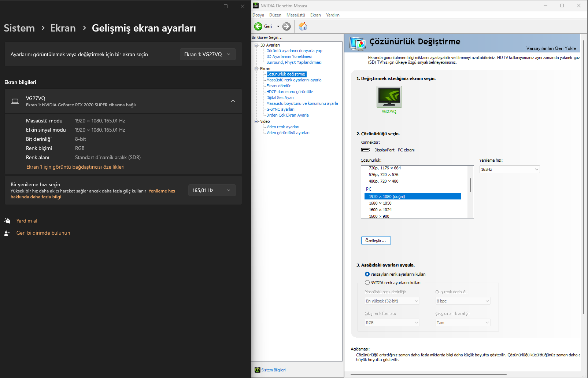Image resolution: width=588 pixels, height=378 pixels.
Task: Select 3D Ayarlarının Yönetilmesi
Action: [x=289, y=56]
